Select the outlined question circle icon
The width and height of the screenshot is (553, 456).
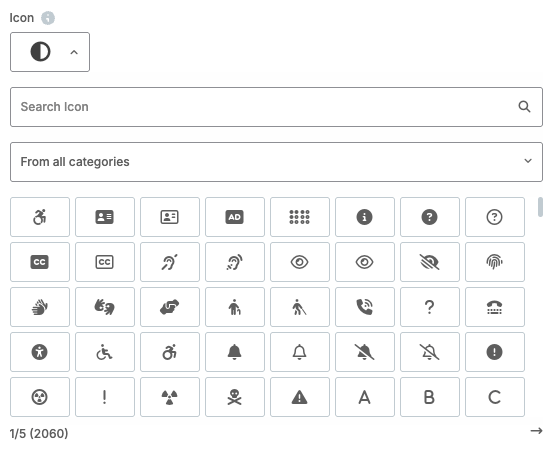click(494, 217)
